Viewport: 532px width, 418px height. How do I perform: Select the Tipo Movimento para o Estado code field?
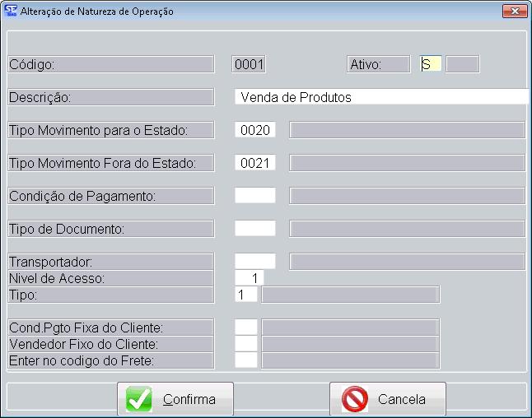coord(255,130)
